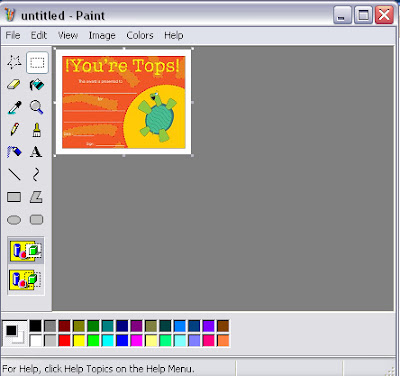This screenshot has width=400, height=376.
Task: Pick the bright yellow color swatch
Action: tap(79, 340)
